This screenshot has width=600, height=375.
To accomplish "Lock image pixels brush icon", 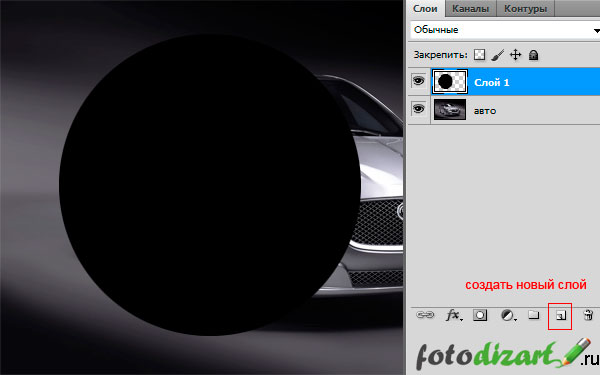I will click(x=498, y=55).
